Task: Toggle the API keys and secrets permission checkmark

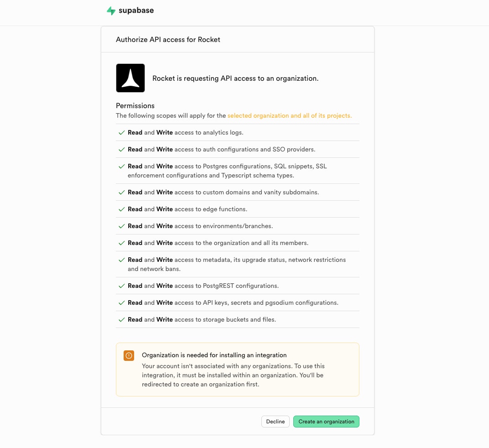Action: click(121, 302)
